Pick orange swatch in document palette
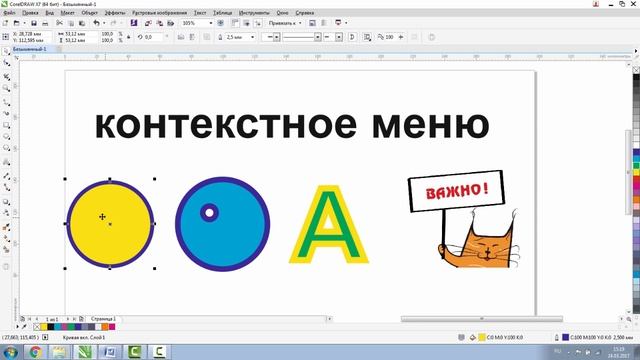 105,327
